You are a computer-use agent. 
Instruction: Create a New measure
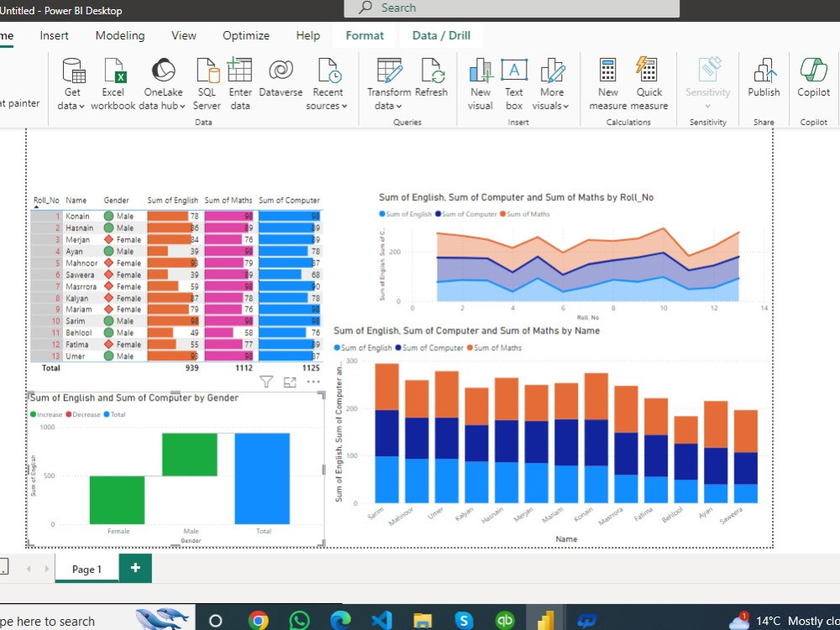[x=607, y=81]
